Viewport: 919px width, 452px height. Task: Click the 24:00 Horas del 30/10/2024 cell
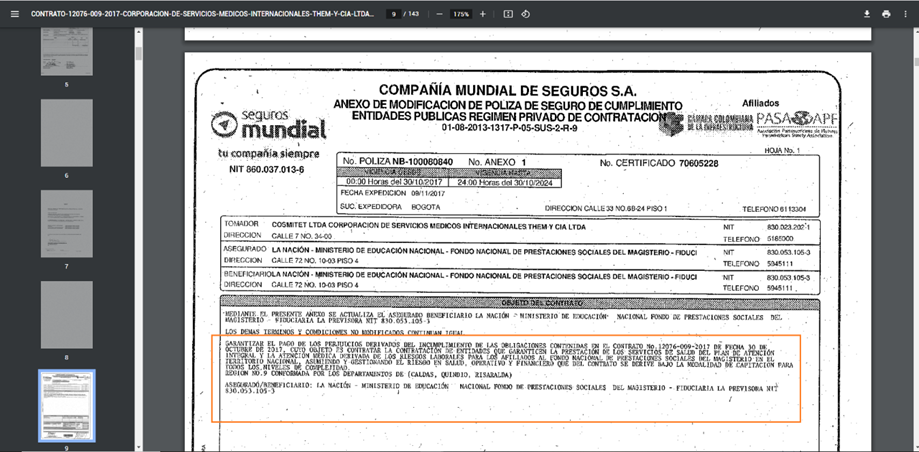(x=505, y=182)
